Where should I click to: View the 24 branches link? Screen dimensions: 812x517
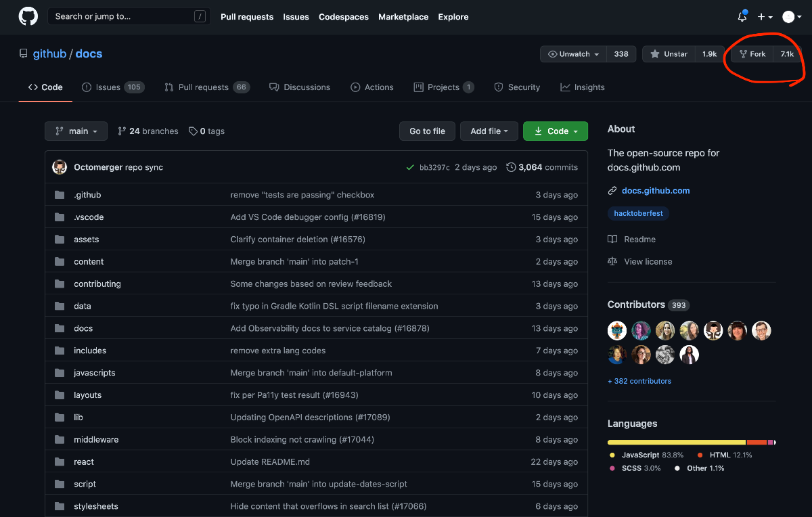click(x=148, y=131)
